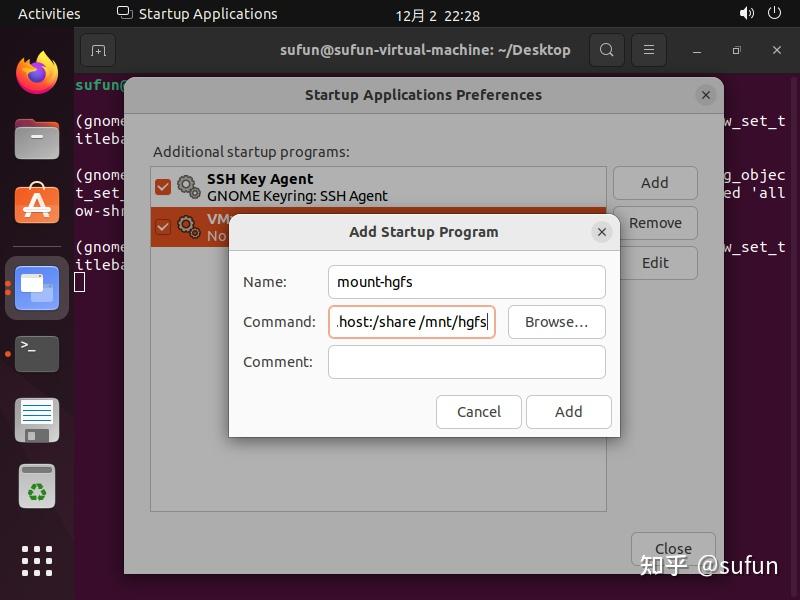
Task: Click inside the empty Comment field
Action: [x=466, y=362]
